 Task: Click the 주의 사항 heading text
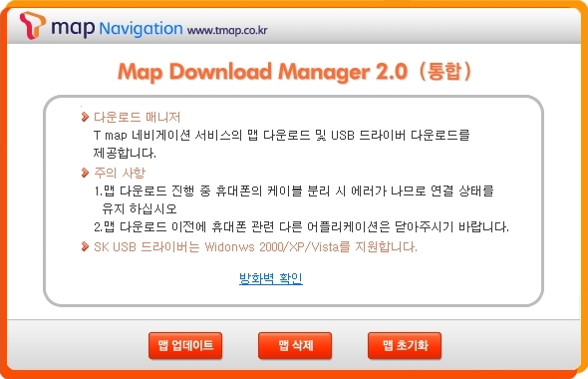click(120, 173)
